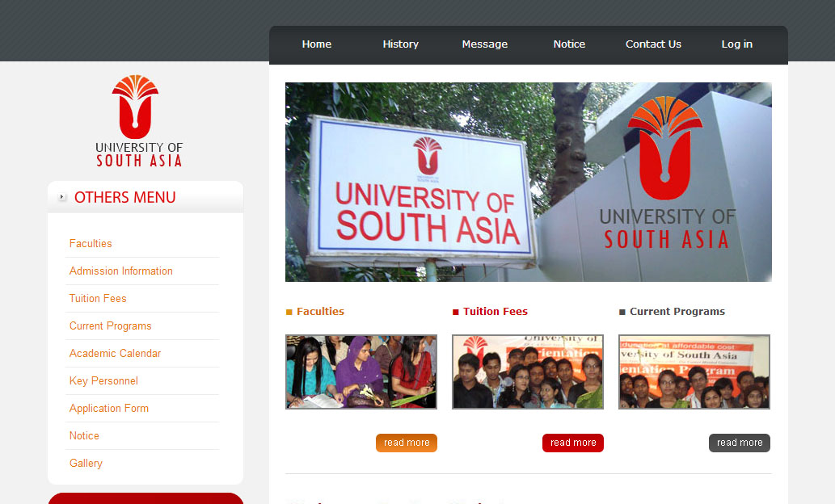Select Notice in the Others Menu list
The width and height of the screenshot is (835, 504).
coord(84,436)
